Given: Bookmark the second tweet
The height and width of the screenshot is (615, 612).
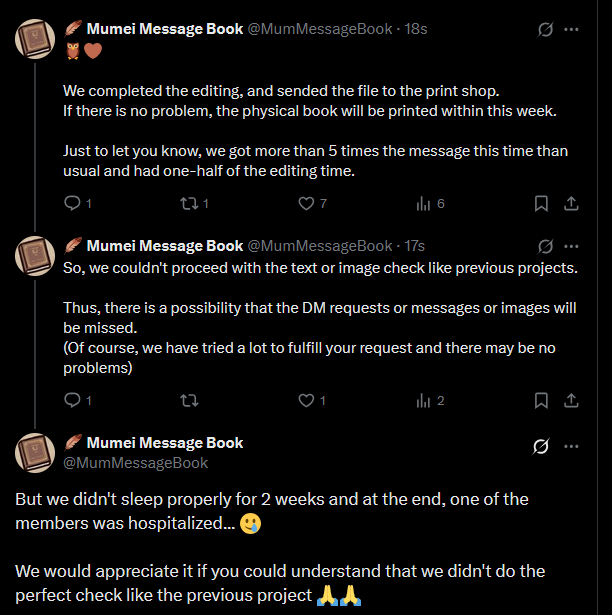Looking at the screenshot, I should click(541, 400).
